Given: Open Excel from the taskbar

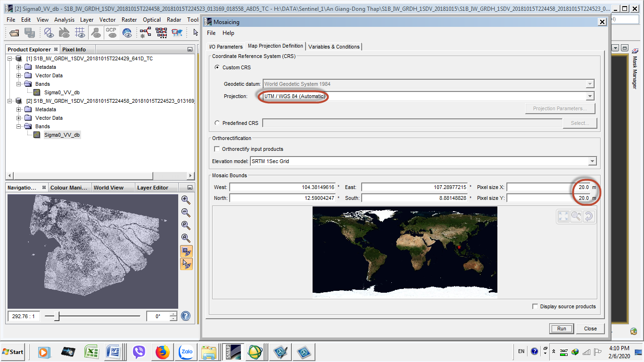Looking at the screenshot, I should pyautogui.click(x=91, y=352).
